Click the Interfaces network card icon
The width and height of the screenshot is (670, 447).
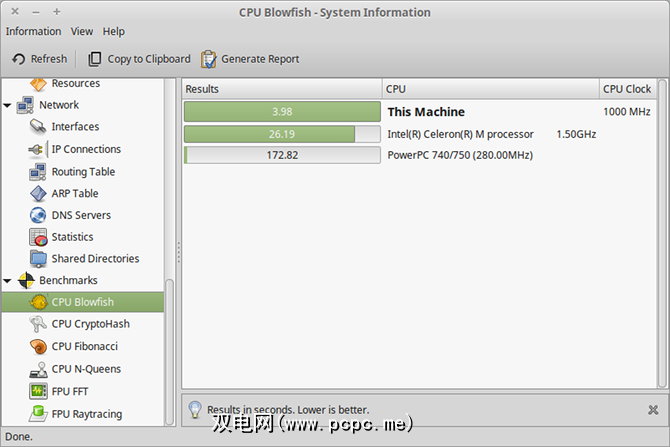[x=38, y=126]
